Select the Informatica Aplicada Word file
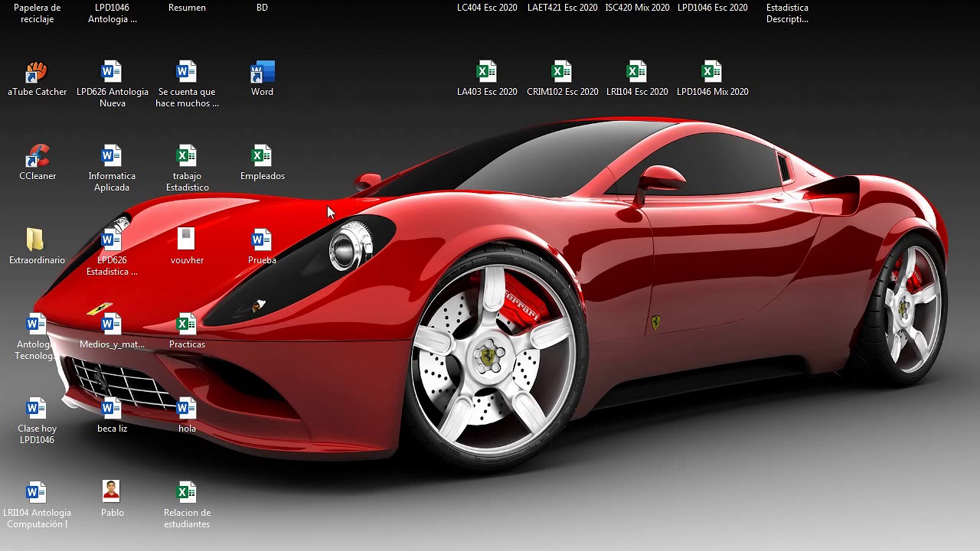The width and height of the screenshot is (980, 551). [x=112, y=156]
